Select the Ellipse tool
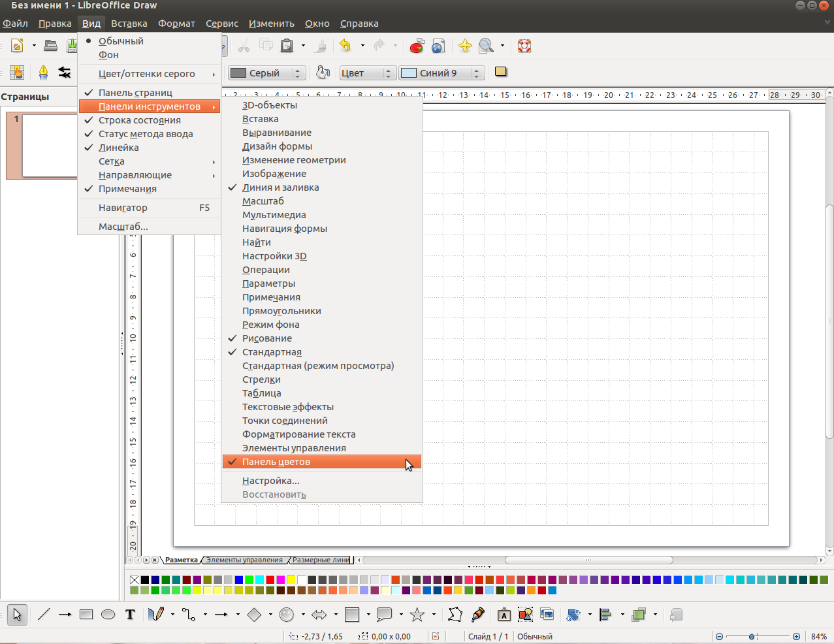This screenshot has width=834, height=644. 108,615
